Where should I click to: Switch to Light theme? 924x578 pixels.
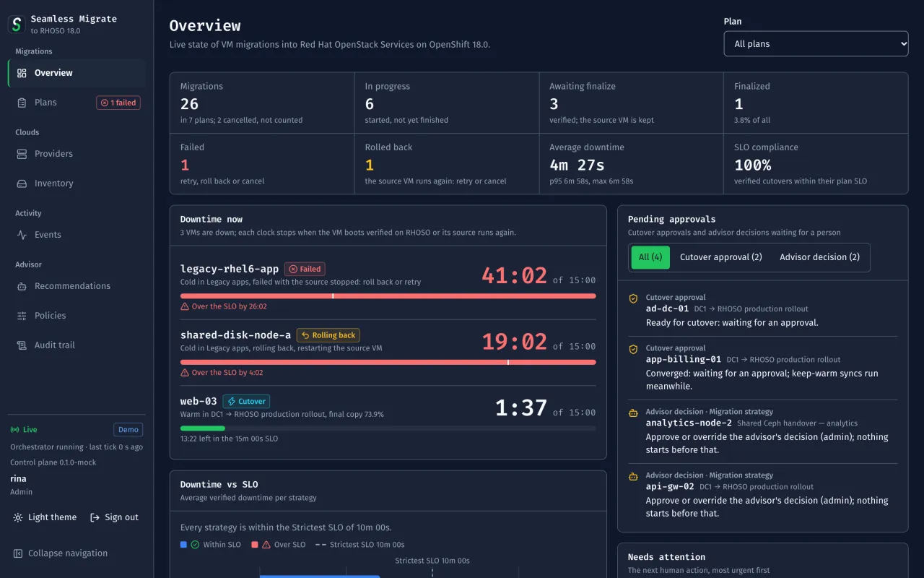click(x=45, y=517)
